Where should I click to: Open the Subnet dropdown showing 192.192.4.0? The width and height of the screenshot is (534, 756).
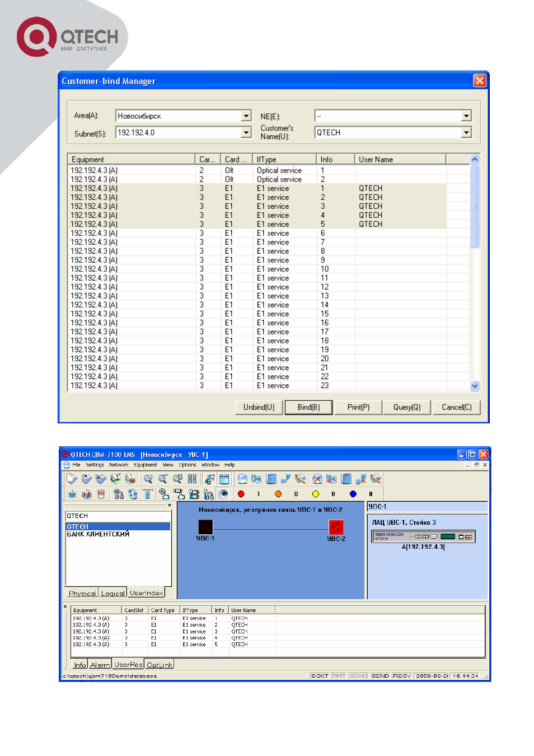pos(246,133)
